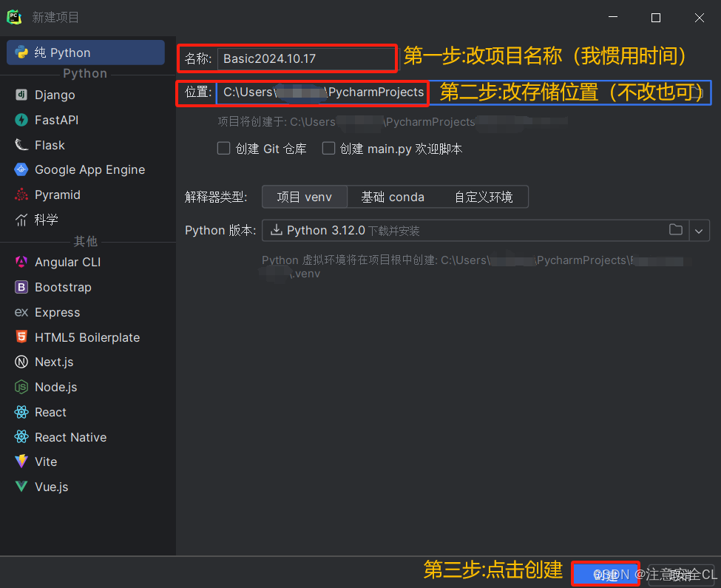Expand the Python version dropdown arrow
This screenshot has height=588, width=721.
pos(699,231)
